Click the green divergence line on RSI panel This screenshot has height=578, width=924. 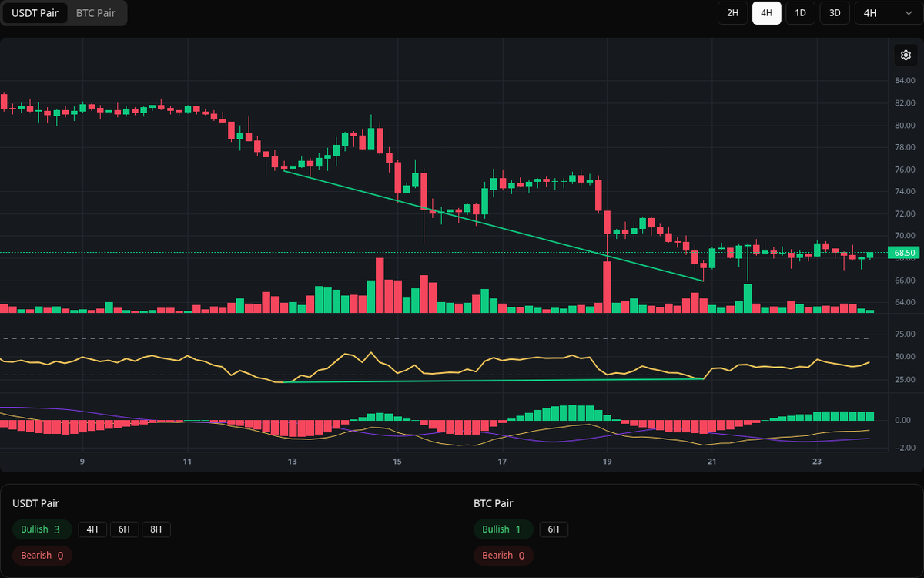coord(494,381)
